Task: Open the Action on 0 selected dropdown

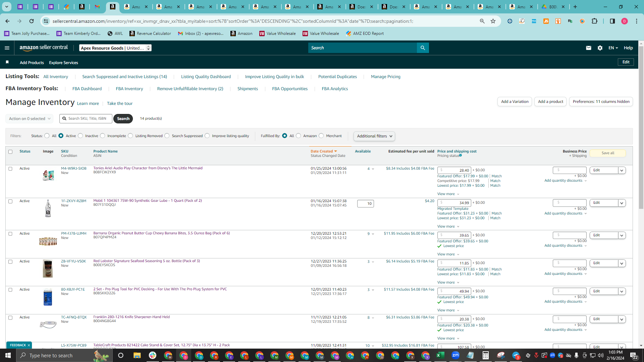Action: tap(30, 119)
